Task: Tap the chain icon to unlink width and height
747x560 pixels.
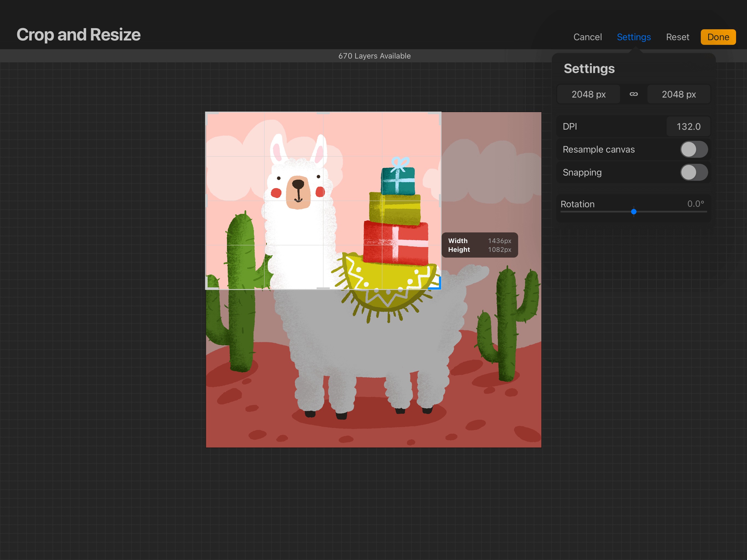Action: click(634, 94)
